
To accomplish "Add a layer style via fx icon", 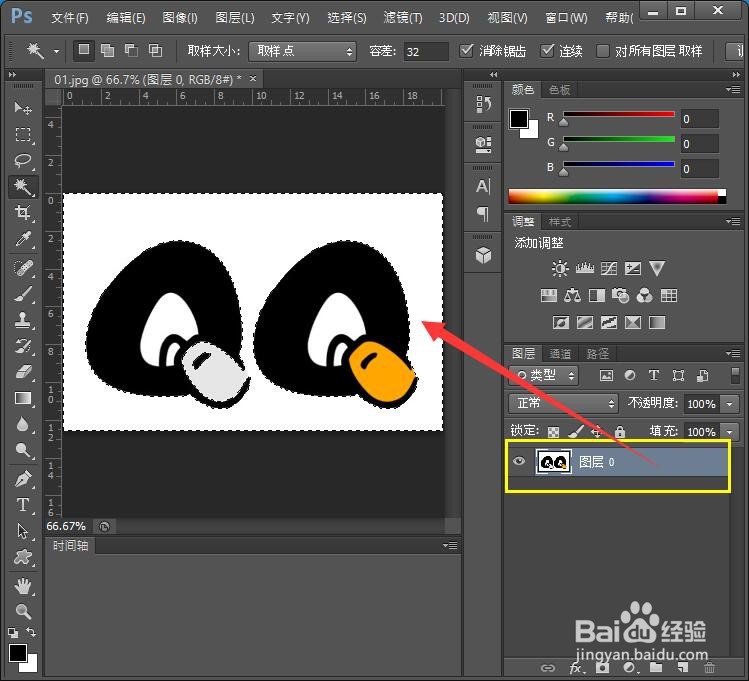I will pyautogui.click(x=576, y=668).
